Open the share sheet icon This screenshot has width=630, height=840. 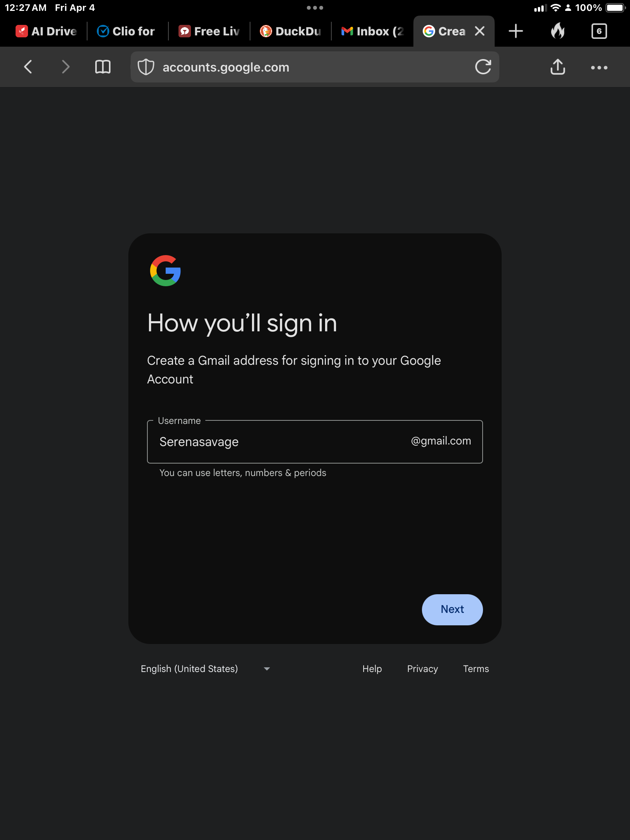pyautogui.click(x=558, y=66)
